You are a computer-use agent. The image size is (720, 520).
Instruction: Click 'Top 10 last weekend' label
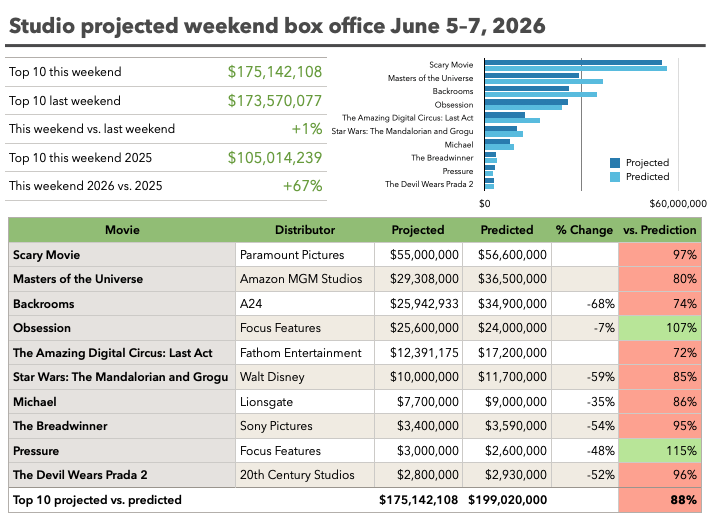[x=65, y=101]
